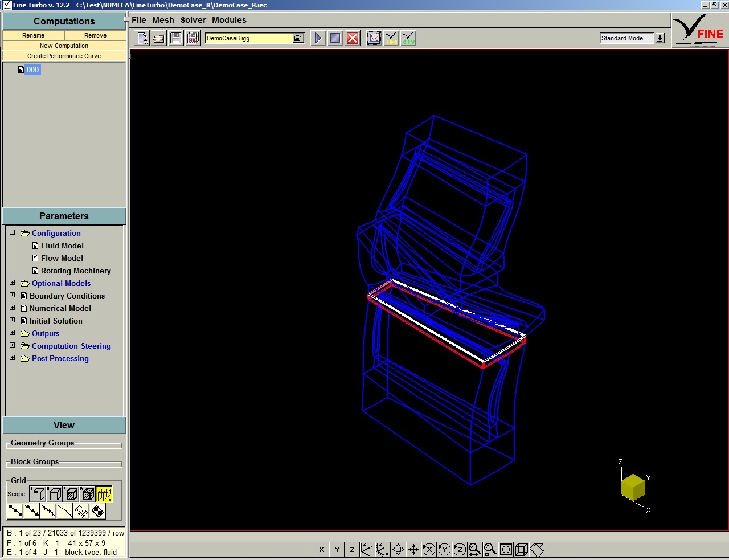Expand the Numerical Model node
This screenshot has height=560, width=729.
click(x=12, y=308)
